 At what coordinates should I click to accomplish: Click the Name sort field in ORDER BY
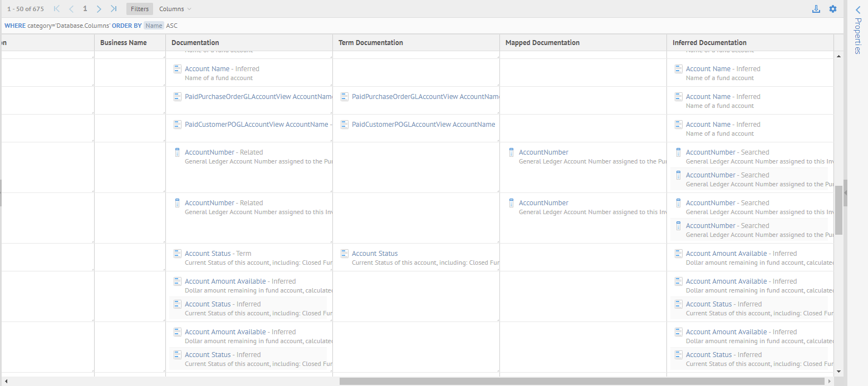coord(154,26)
